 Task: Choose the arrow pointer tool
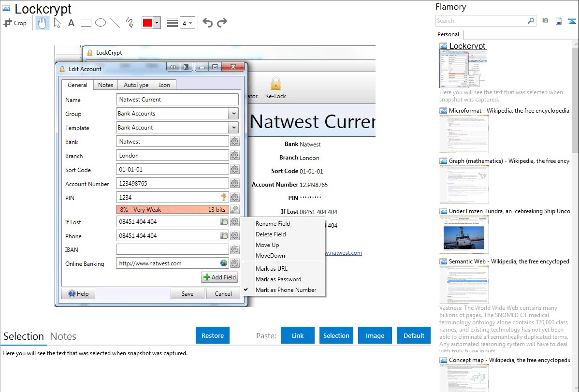tap(57, 23)
